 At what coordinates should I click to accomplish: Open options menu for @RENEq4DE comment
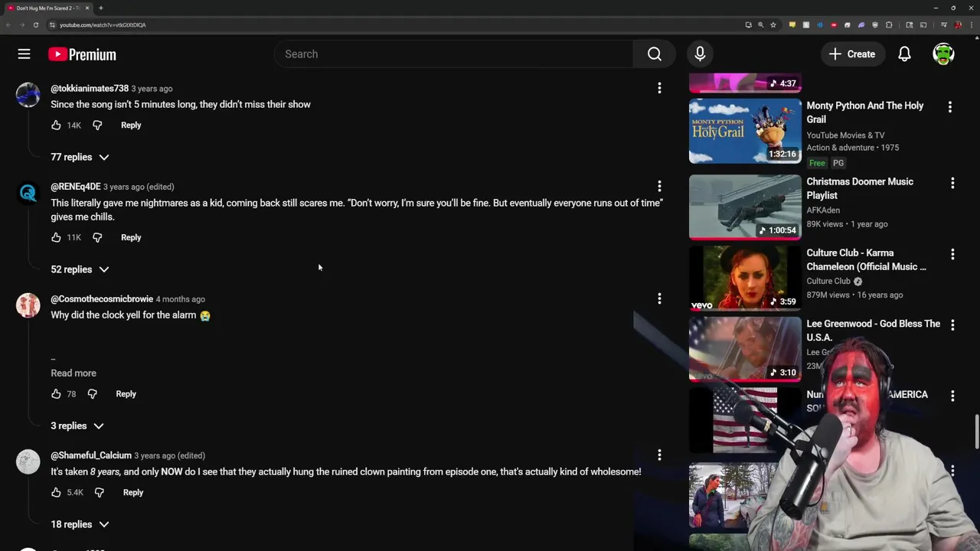pyautogui.click(x=659, y=186)
